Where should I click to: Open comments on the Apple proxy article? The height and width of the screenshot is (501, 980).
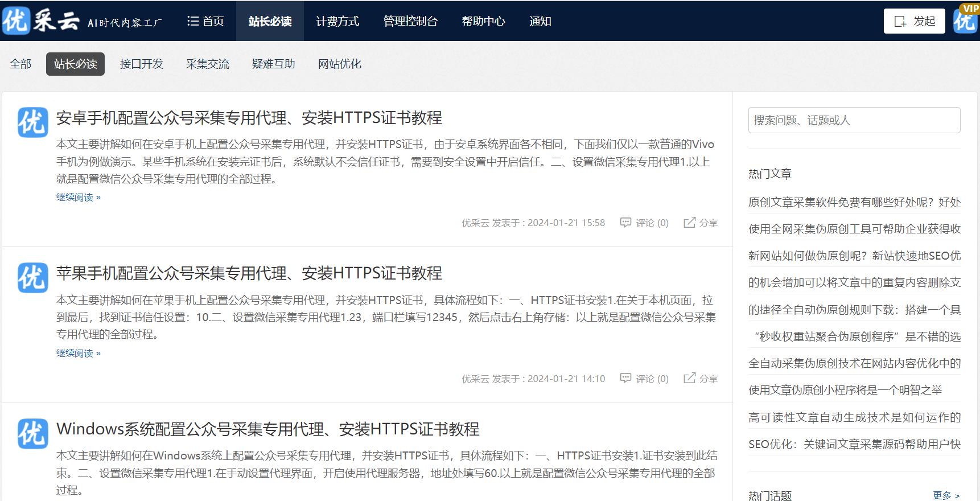point(644,379)
